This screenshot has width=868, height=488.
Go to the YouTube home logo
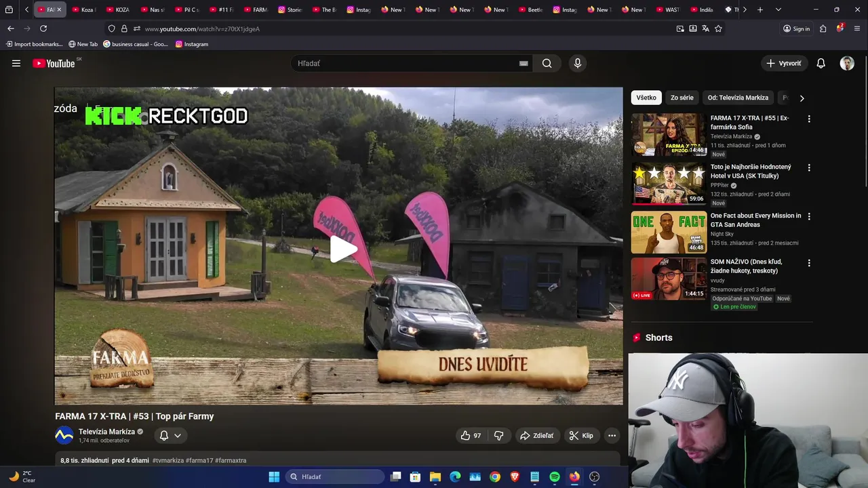tap(54, 63)
